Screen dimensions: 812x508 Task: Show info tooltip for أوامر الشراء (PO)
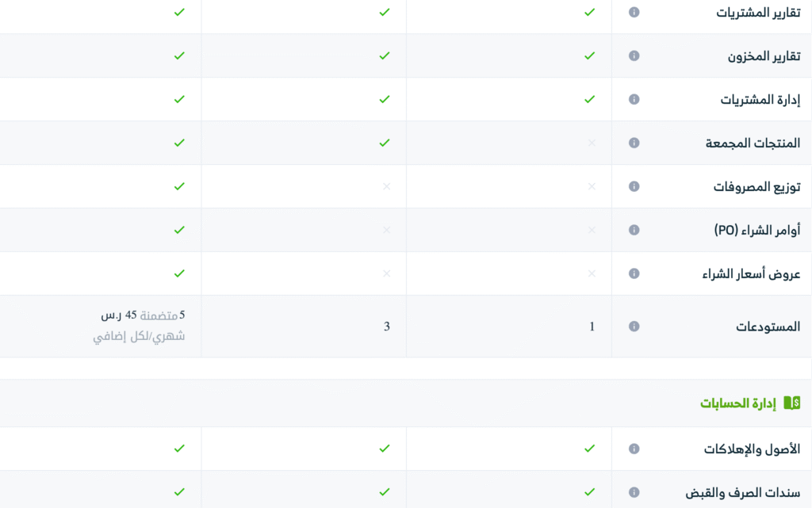tap(634, 231)
